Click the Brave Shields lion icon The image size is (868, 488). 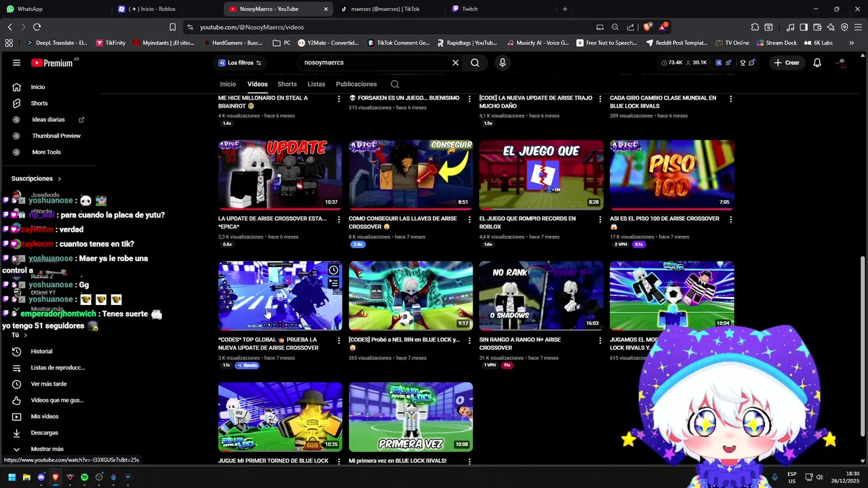pos(648,27)
